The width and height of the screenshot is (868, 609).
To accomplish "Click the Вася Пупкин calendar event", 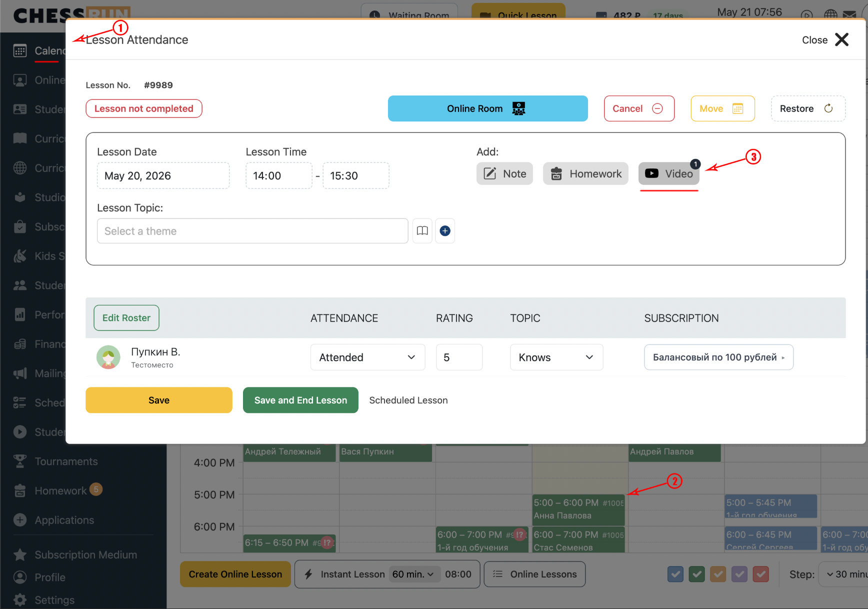I will 385,452.
